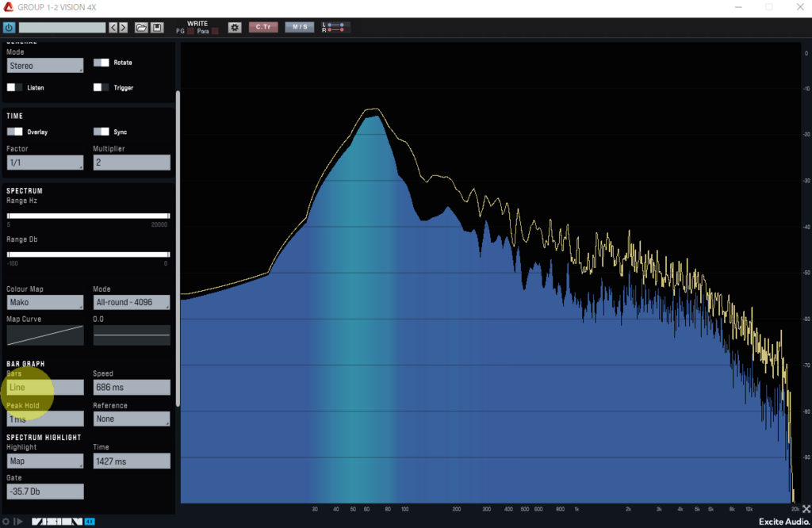Click the red app logo in title bar
This screenshot has width=812, height=528.
[8, 6]
